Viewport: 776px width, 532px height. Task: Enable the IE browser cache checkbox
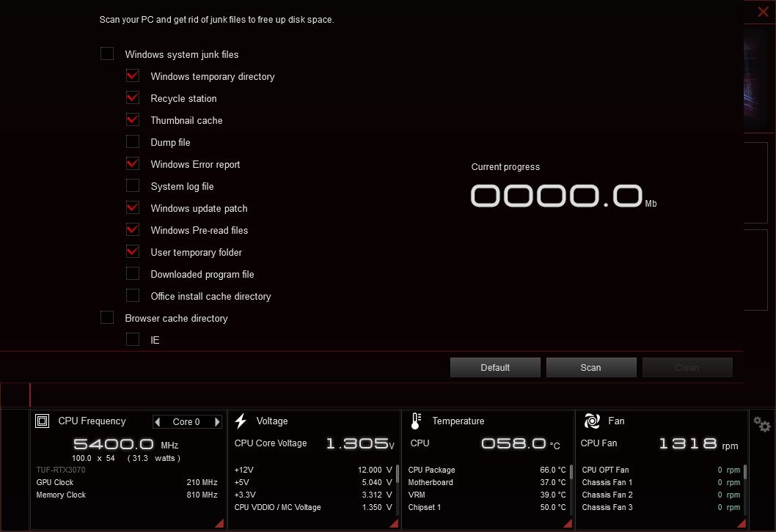point(133,339)
